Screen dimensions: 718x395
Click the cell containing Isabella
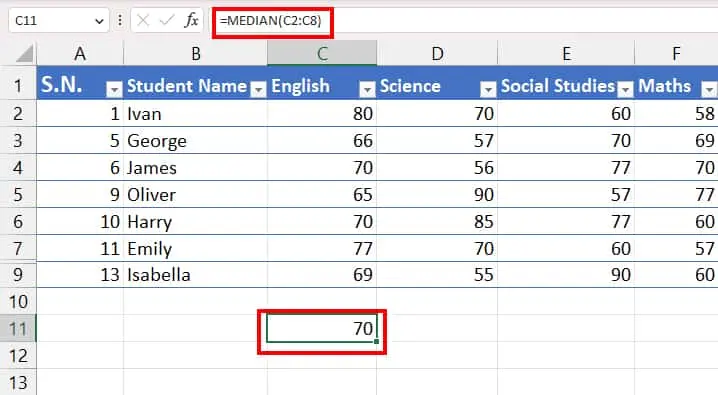[x=196, y=275]
